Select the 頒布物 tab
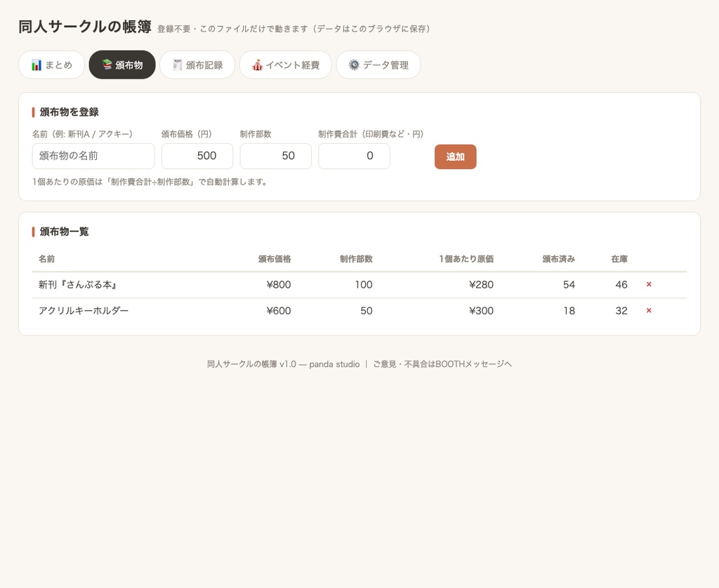Image resolution: width=719 pixels, height=588 pixels. click(122, 65)
